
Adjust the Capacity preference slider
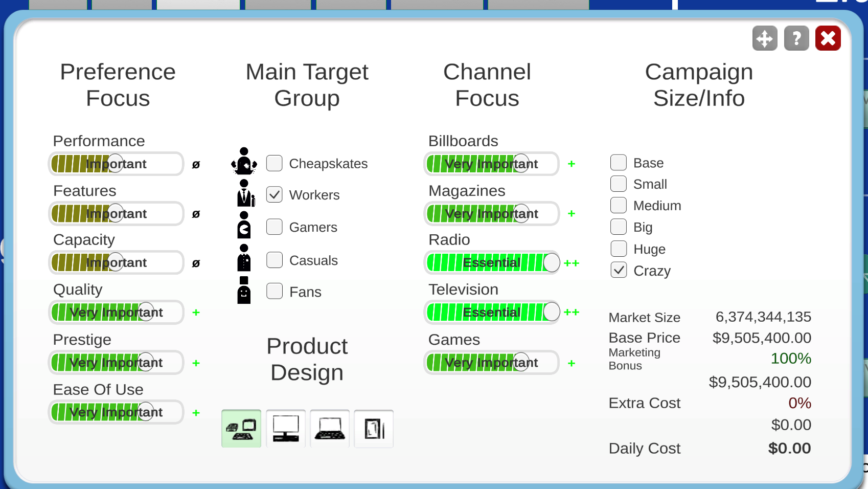click(116, 262)
